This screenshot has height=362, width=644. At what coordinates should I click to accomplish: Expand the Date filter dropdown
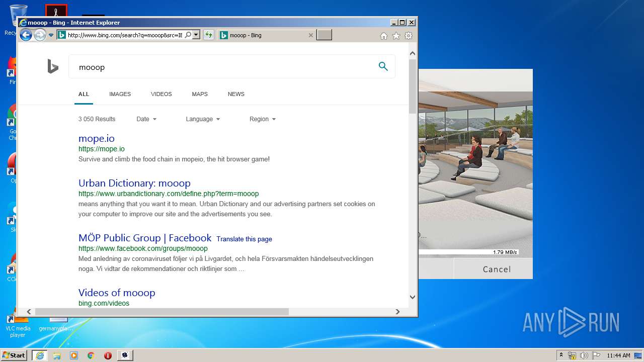click(x=146, y=119)
